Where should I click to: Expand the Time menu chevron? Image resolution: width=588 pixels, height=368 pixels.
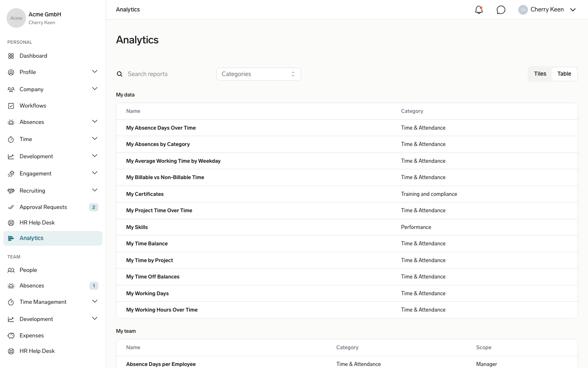pyautogui.click(x=95, y=139)
